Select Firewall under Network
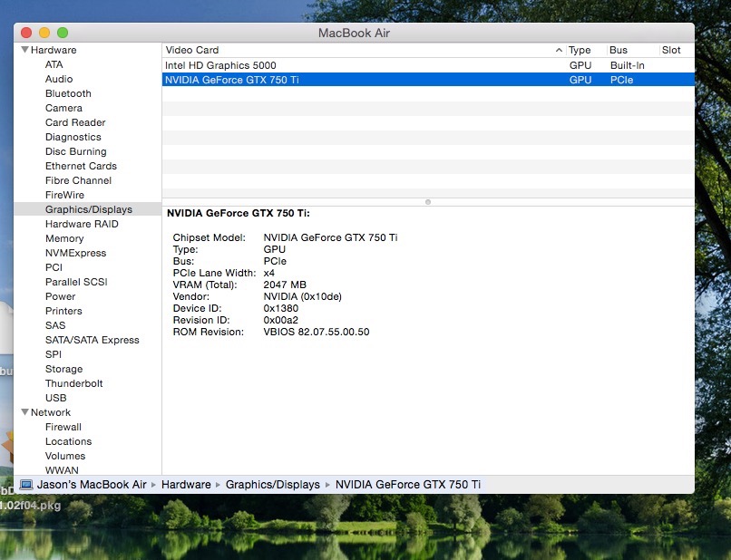731x560 pixels. tap(63, 426)
